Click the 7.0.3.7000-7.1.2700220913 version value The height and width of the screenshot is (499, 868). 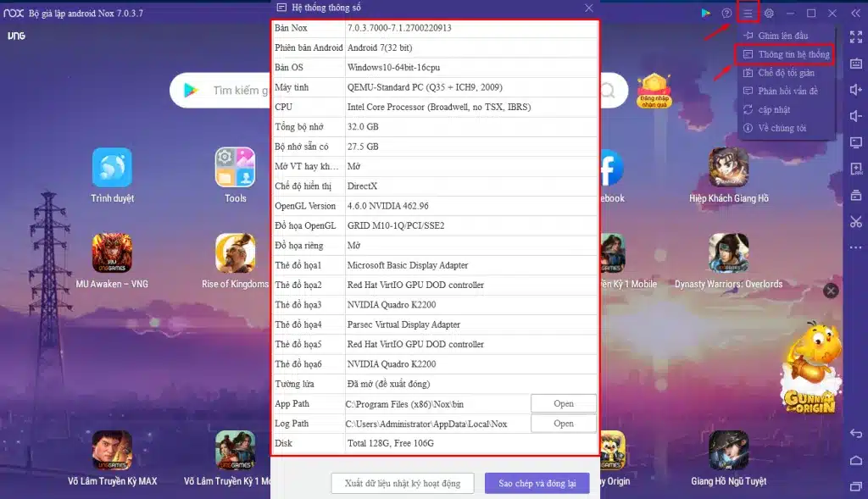click(x=399, y=28)
